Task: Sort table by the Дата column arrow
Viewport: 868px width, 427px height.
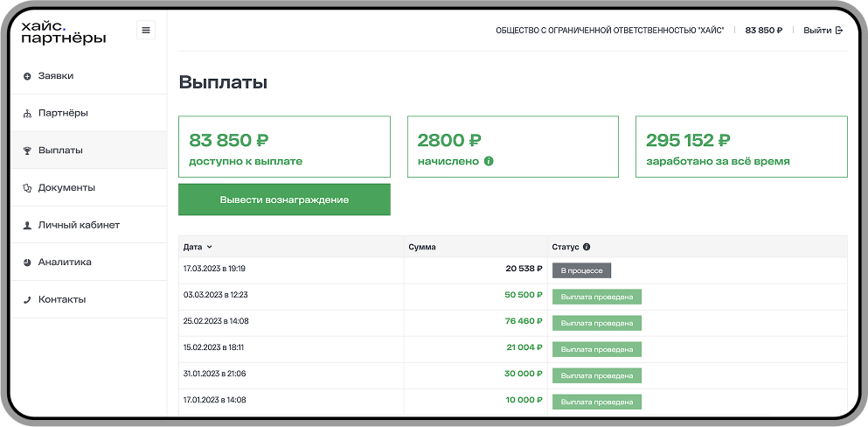Action: click(x=210, y=248)
